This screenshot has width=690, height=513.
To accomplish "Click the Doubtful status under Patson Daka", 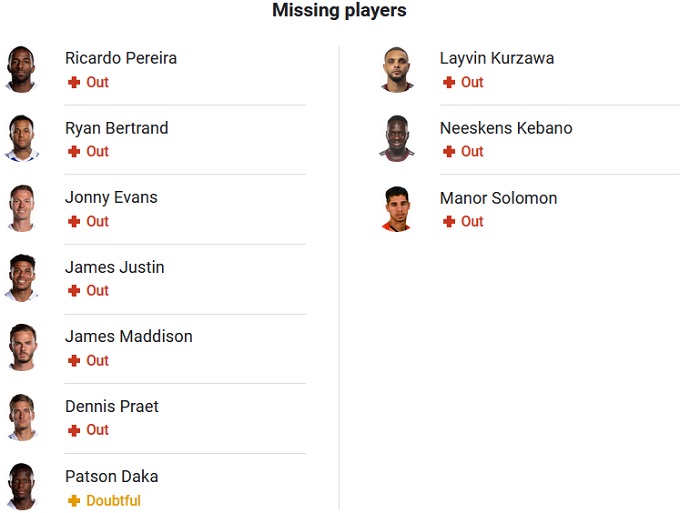I will click(113, 501).
